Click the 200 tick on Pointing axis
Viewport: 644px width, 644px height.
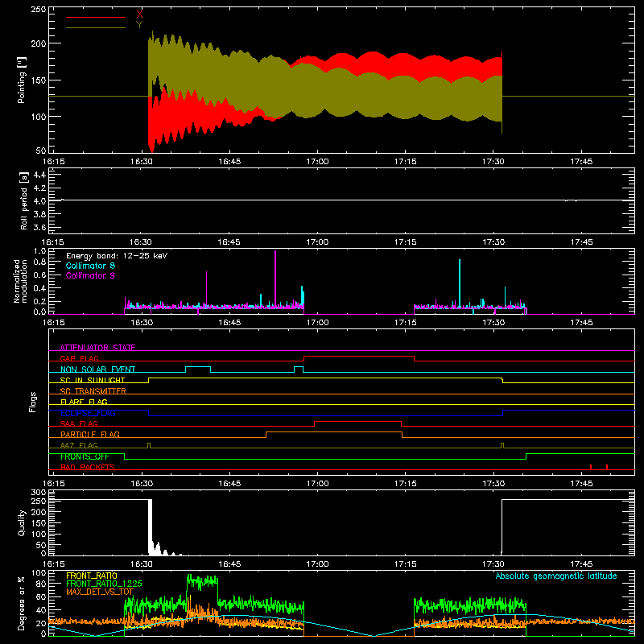click(x=38, y=43)
